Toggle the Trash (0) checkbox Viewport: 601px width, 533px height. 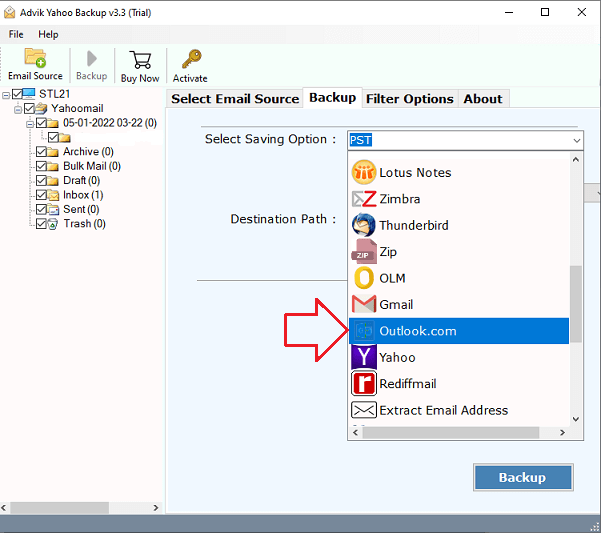pyautogui.click(x=41, y=224)
